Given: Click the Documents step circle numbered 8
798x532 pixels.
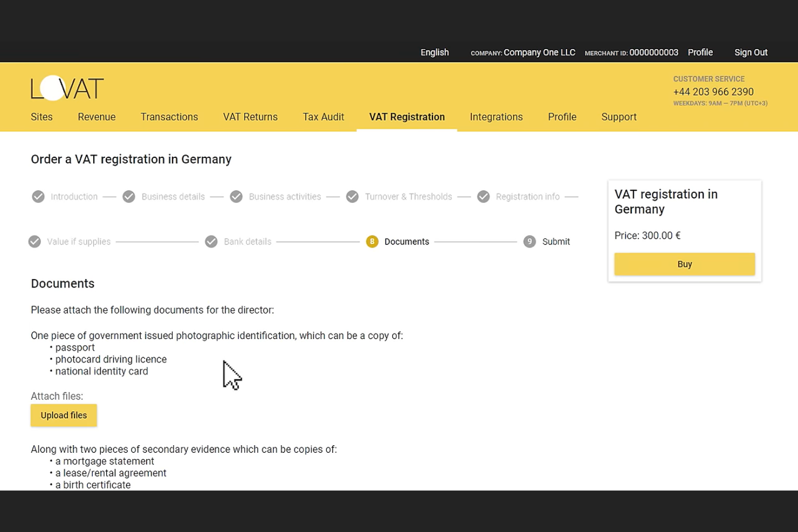Looking at the screenshot, I should click(372, 241).
